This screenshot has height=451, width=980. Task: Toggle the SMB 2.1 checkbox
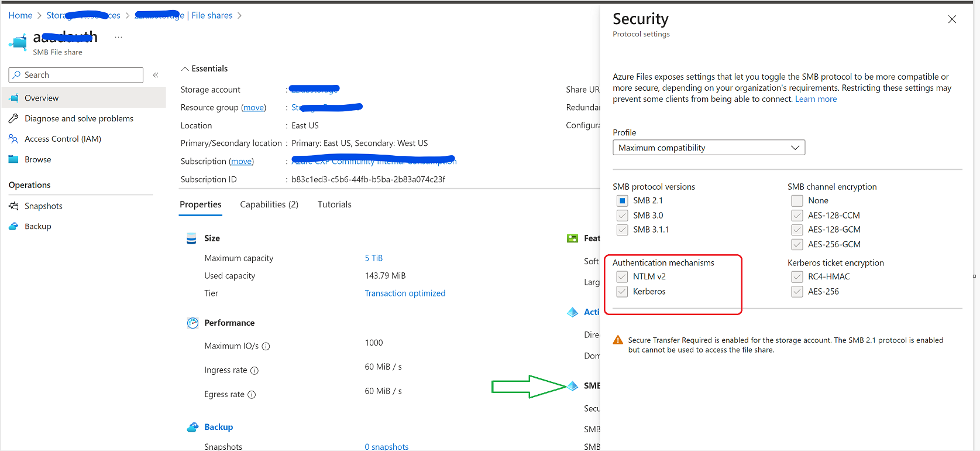click(622, 200)
